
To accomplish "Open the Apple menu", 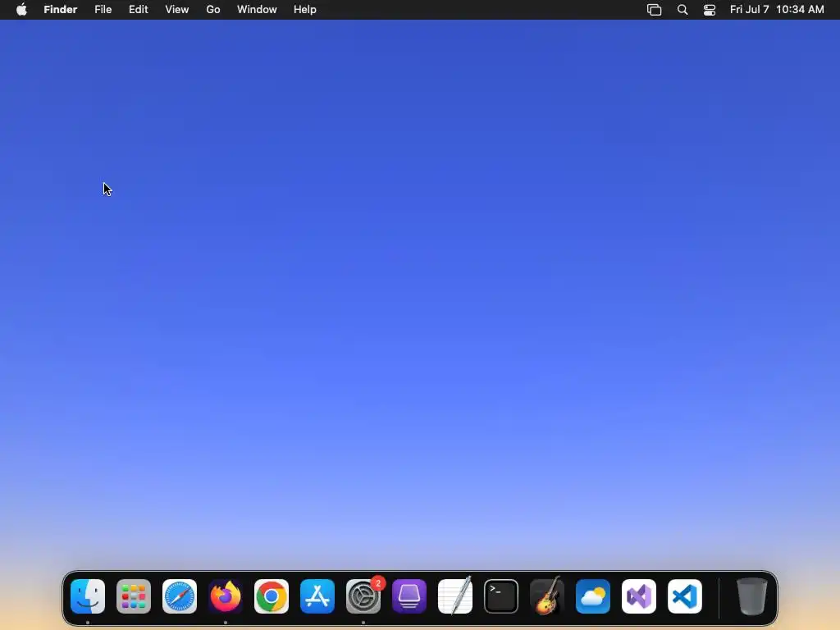I will click(21, 10).
